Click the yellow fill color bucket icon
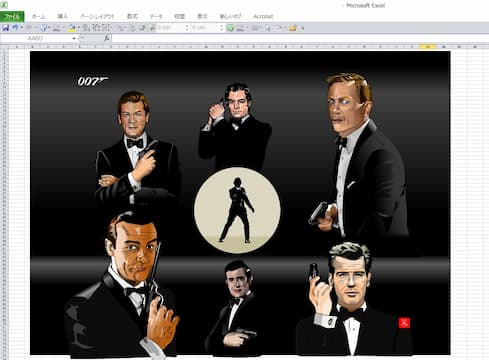Image resolution: width=489 pixels, height=360 pixels. coord(72,28)
